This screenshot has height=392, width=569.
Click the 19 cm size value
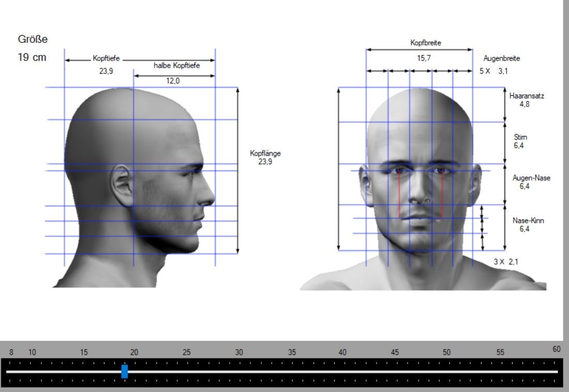coord(32,57)
